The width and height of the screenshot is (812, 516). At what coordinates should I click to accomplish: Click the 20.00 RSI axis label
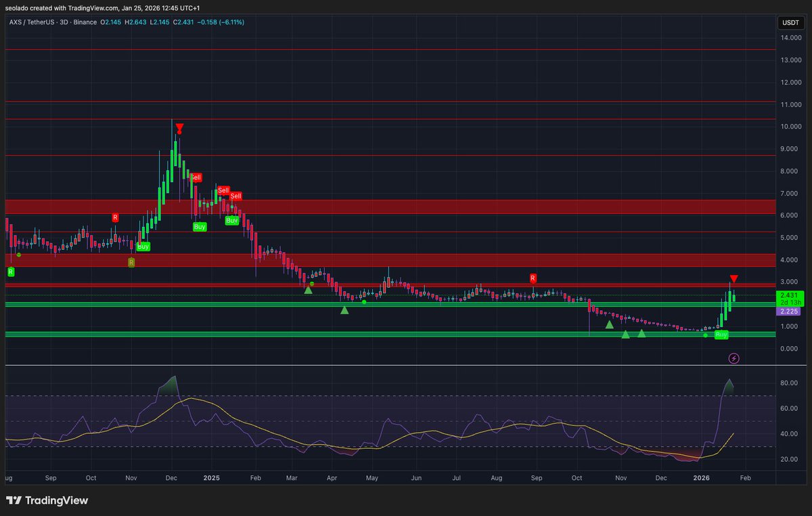pos(789,460)
